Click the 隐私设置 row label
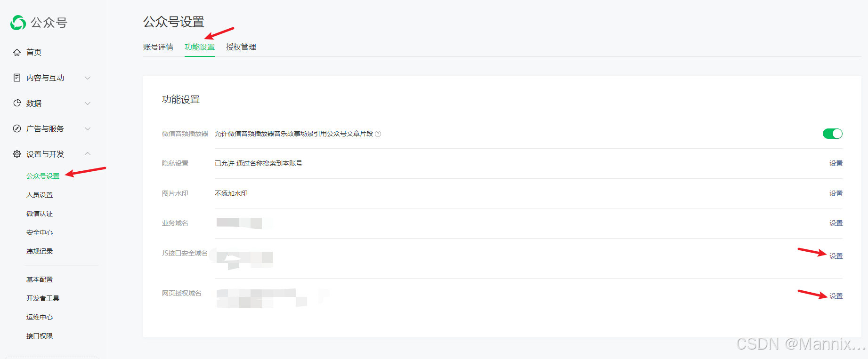Viewport: 868px width, 359px height. (175, 163)
